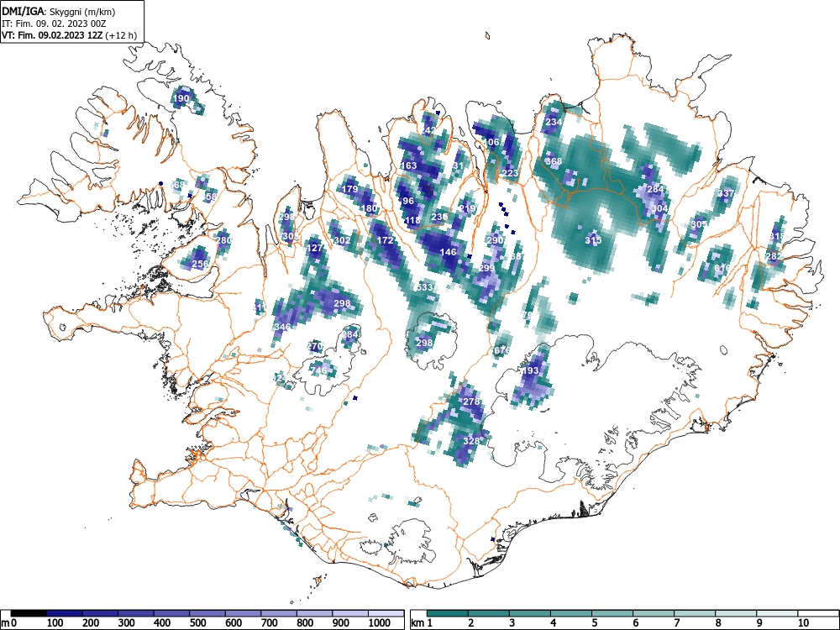Image resolution: width=840 pixels, height=630 pixels.
Task: Click the title text "DMI/IGA: Skyggni (m/km)"
Action: 59,11
